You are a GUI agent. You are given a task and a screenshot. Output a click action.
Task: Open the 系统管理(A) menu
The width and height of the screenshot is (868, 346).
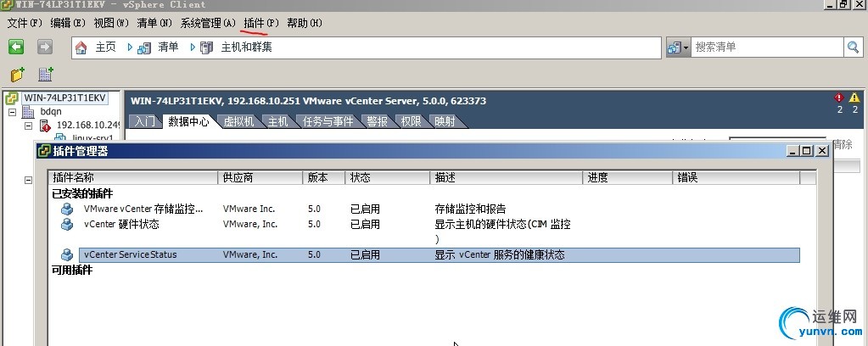click(x=208, y=23)
